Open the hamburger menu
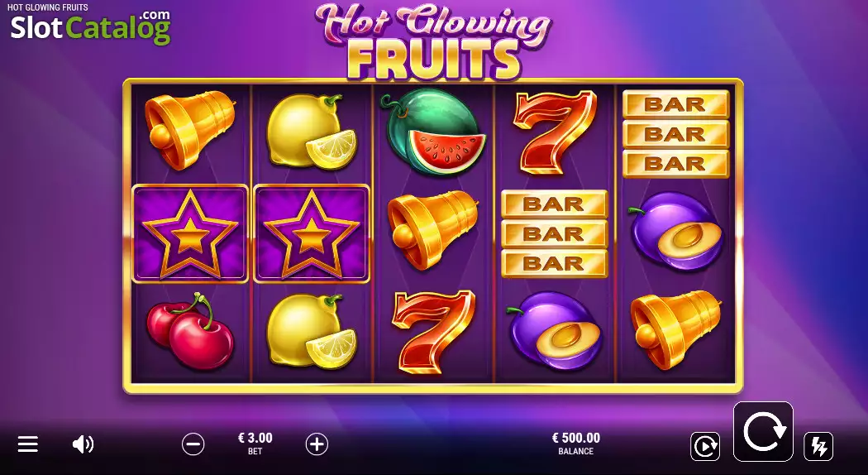Viewport: 868px width, 475px height. (x=27, y=444)
